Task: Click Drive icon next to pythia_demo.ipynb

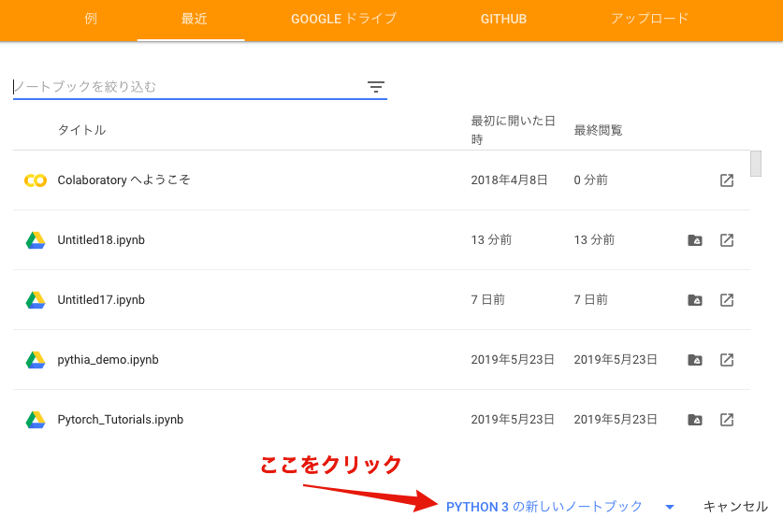Action: (36, 360)
